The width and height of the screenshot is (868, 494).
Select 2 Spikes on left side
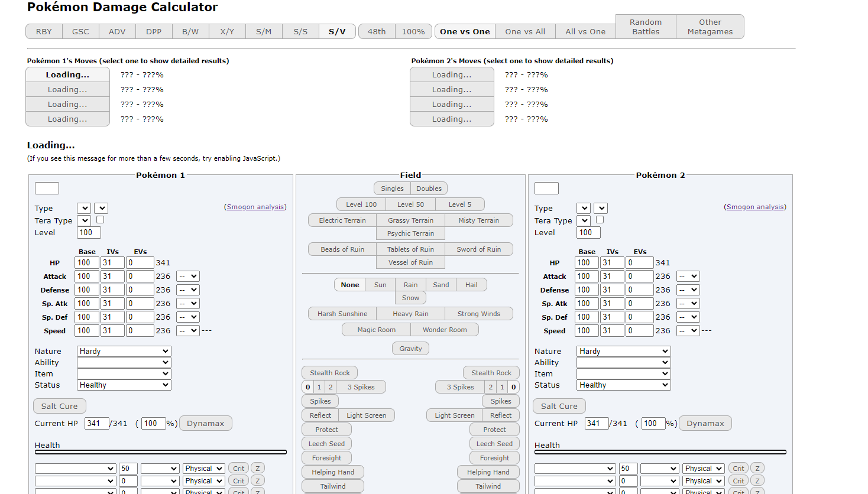(331, 387)
